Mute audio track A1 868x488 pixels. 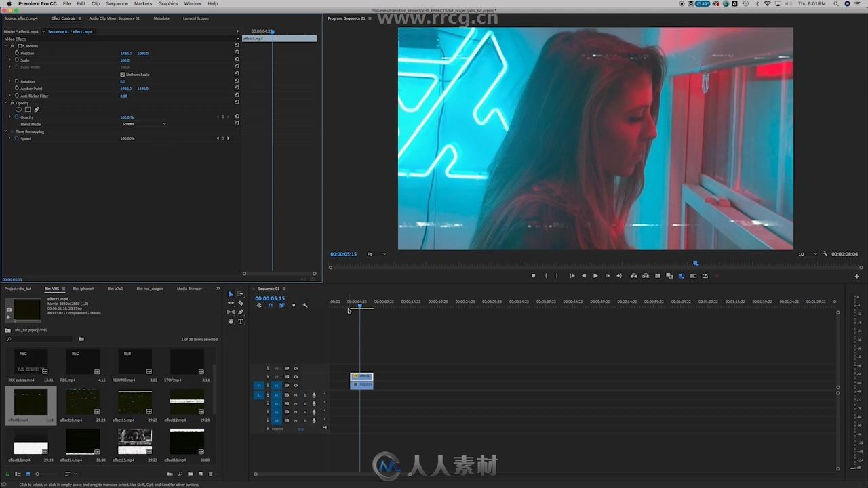point(296,394)
